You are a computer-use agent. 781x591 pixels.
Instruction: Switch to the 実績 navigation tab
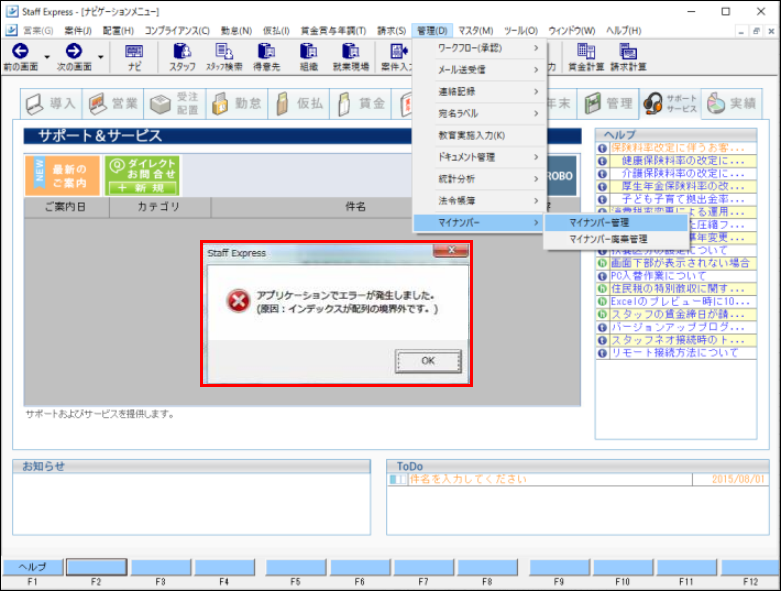[732, 104]
